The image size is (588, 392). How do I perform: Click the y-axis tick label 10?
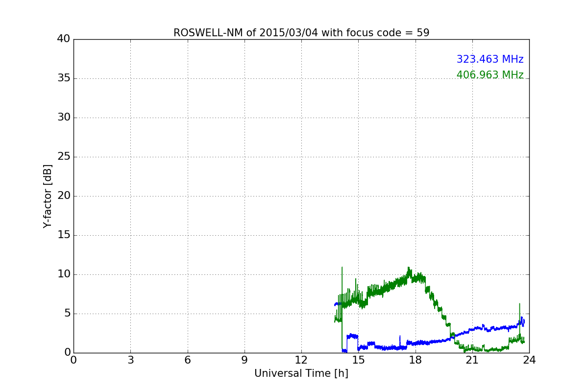pos(64,274)
